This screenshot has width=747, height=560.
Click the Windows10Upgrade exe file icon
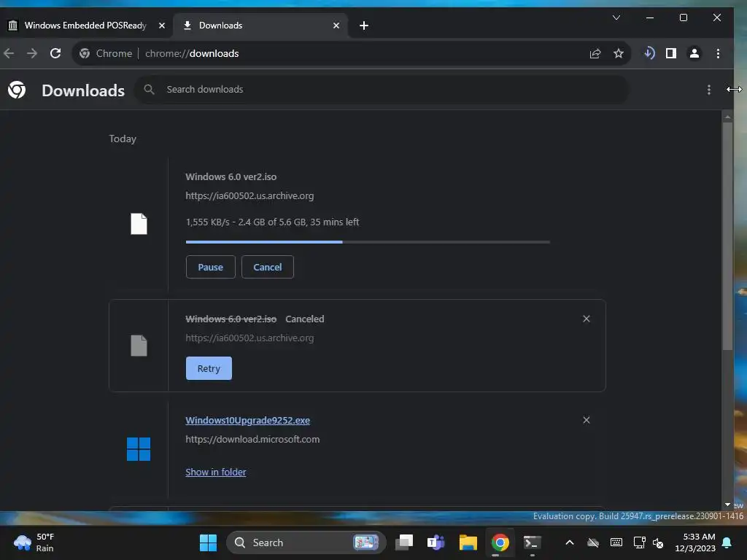point(139,449)
